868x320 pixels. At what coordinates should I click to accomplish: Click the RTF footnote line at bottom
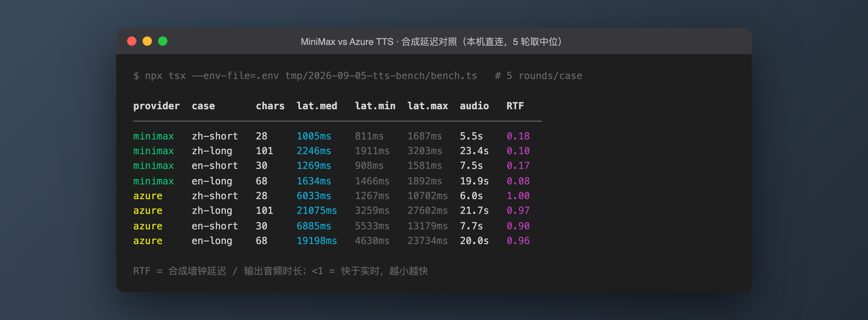point(281,271)
